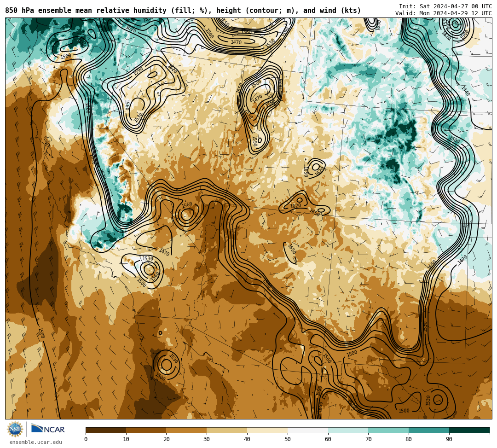The height and width of the screenshot is (448, 497).
Task: Click the colorbar tick label 60
Action: 328,439
